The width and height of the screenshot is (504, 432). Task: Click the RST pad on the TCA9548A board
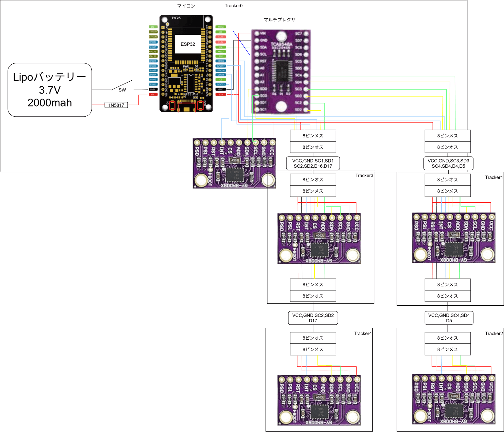coord(257,61)
